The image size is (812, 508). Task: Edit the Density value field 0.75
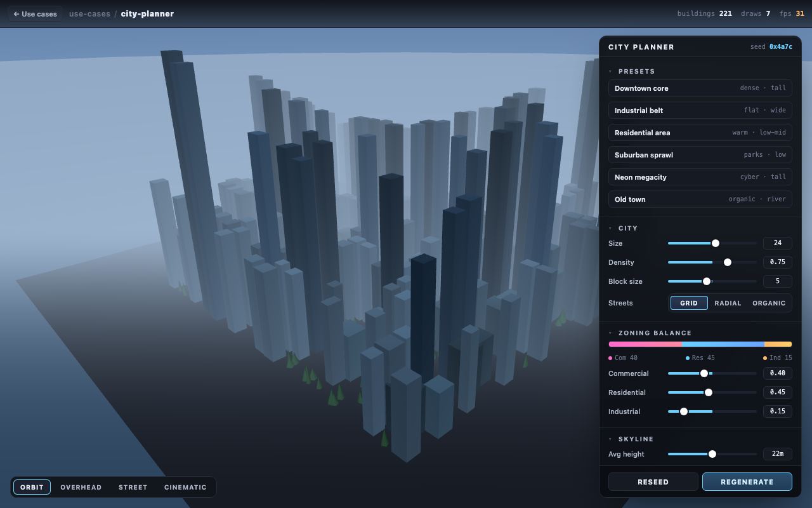(x=778, y=262)
